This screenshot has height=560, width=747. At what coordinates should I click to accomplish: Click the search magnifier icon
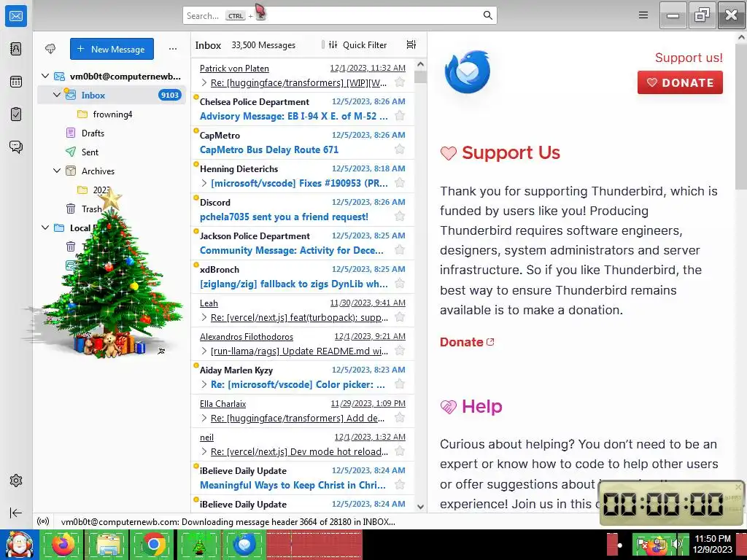click(x=487, y=15)
